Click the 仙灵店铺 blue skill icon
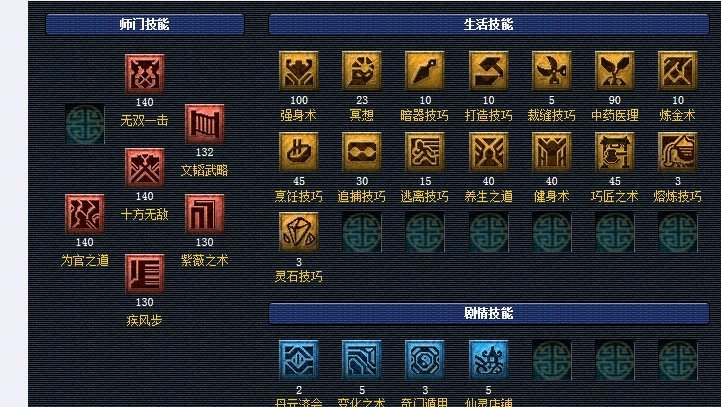This screenshot has width=721, height=407. tap(488, 360)
